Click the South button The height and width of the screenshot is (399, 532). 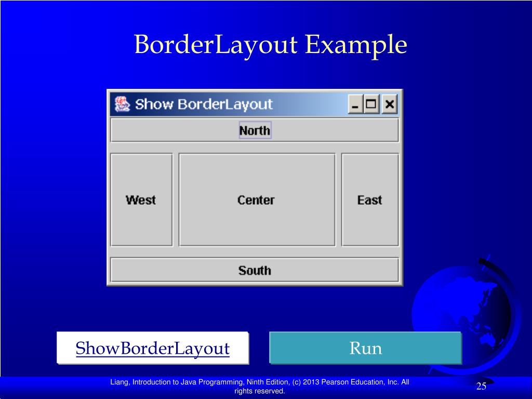click(x=255, y=270)
